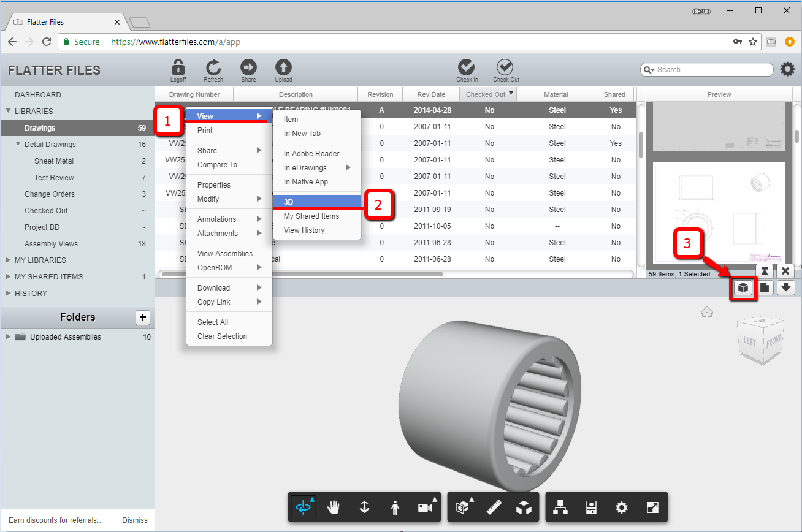802x532 pixels.
Task: Expand the HISTORY section
Action: click(x=8, y=293)
